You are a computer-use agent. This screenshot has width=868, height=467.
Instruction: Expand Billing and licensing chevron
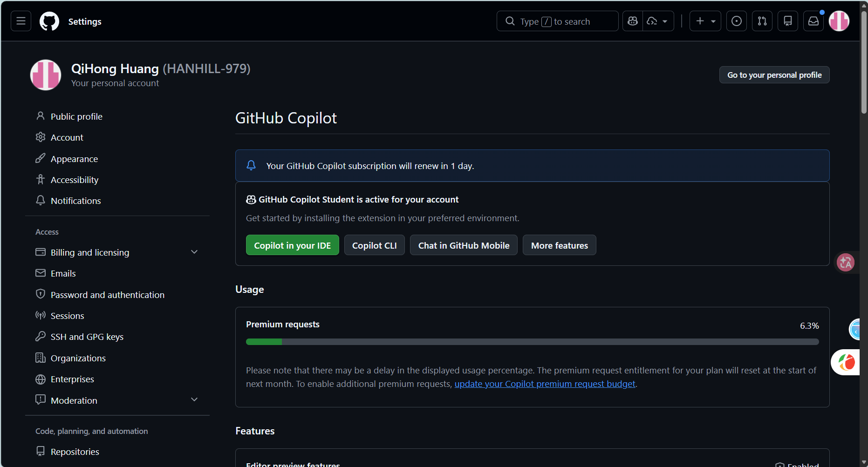click(x=195, y=252)
